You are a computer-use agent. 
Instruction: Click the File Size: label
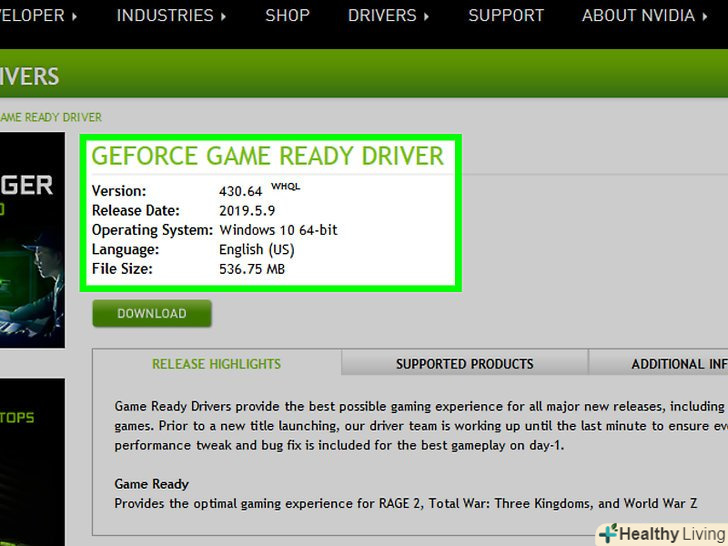[x=122, y=269]
